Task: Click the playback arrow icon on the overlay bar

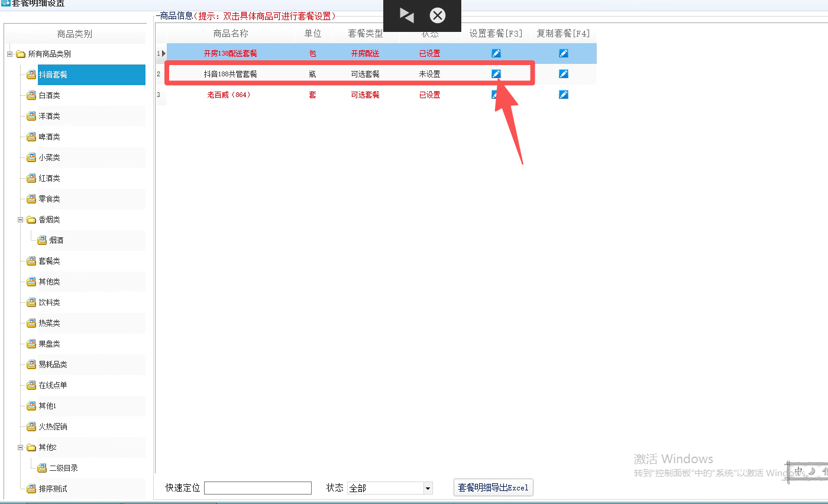Action: click(406, 15)
